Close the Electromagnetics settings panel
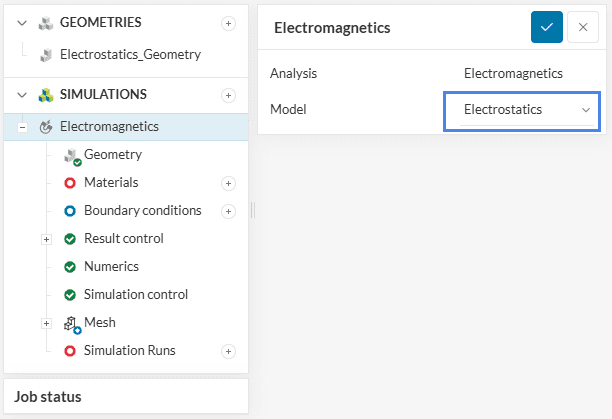Viewport: 612px width, 419px height. [583, 27]
